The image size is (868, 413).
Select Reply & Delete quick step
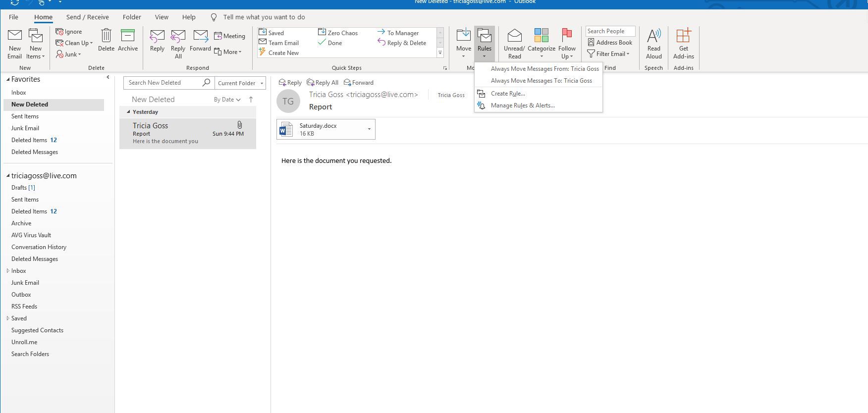[402, 43]
